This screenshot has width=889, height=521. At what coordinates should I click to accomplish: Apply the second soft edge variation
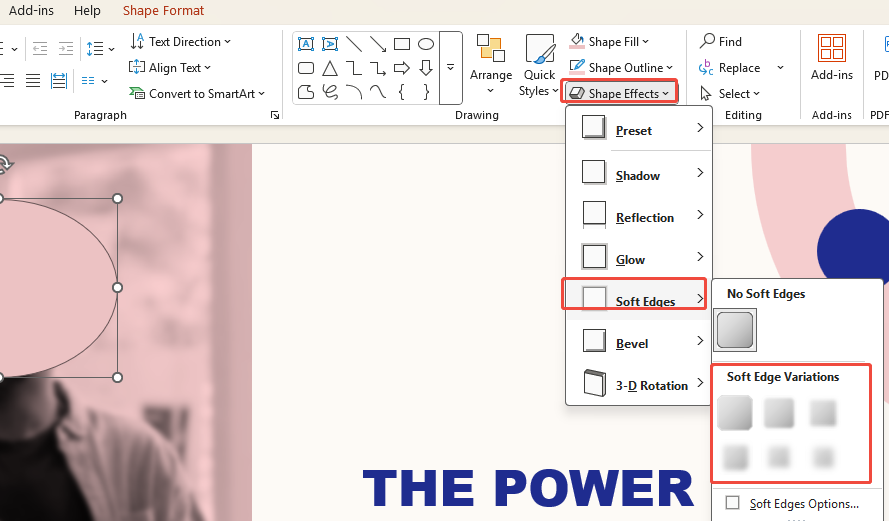(x=779, y=413)
